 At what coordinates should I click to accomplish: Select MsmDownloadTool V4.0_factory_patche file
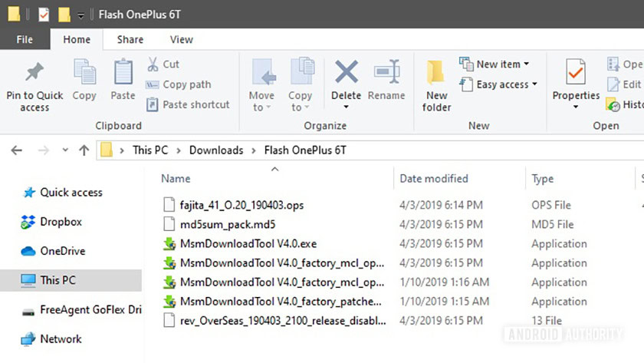tap(281, 302)
